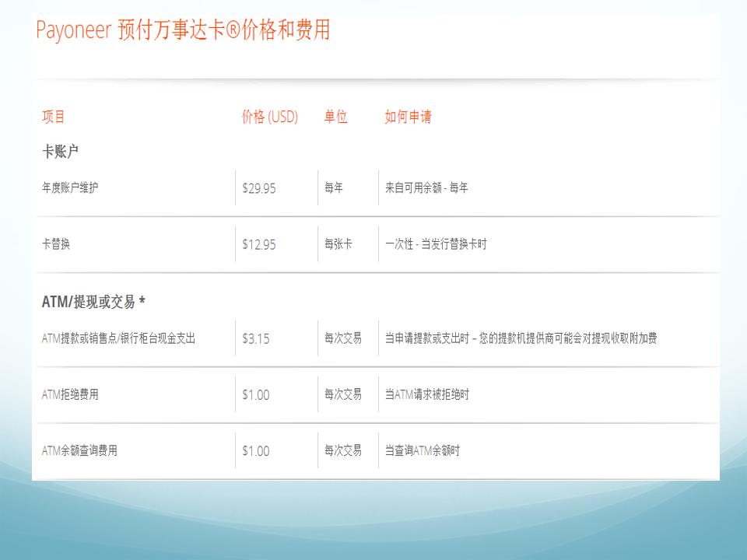Select the "ATM拒绝费用" row label

(x=70, y=394)
